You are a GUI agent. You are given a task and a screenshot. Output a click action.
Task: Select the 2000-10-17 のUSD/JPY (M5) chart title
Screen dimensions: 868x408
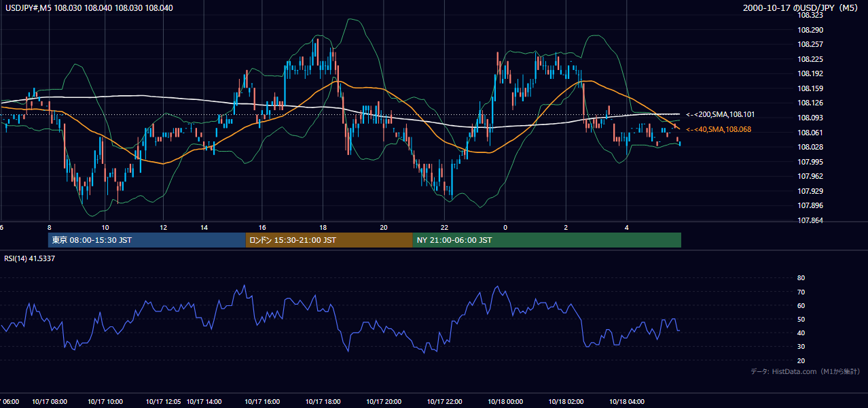[801, 7]
